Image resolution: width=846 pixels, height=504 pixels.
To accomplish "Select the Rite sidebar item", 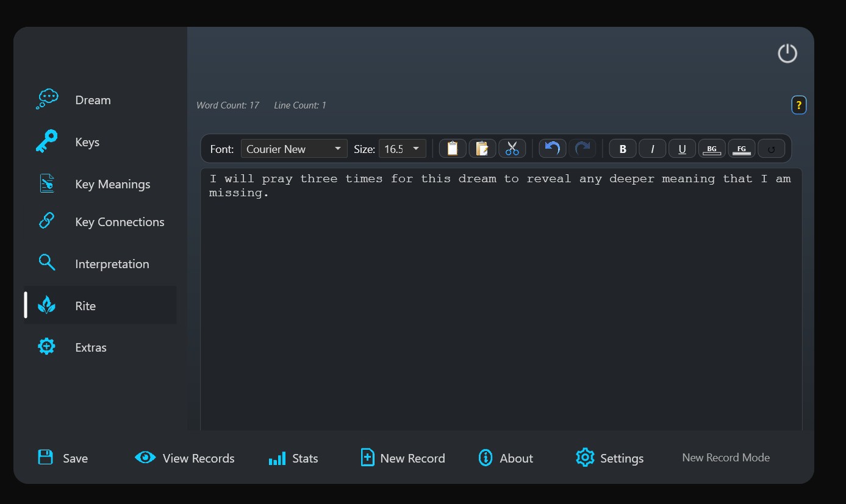I will (100, 305).
